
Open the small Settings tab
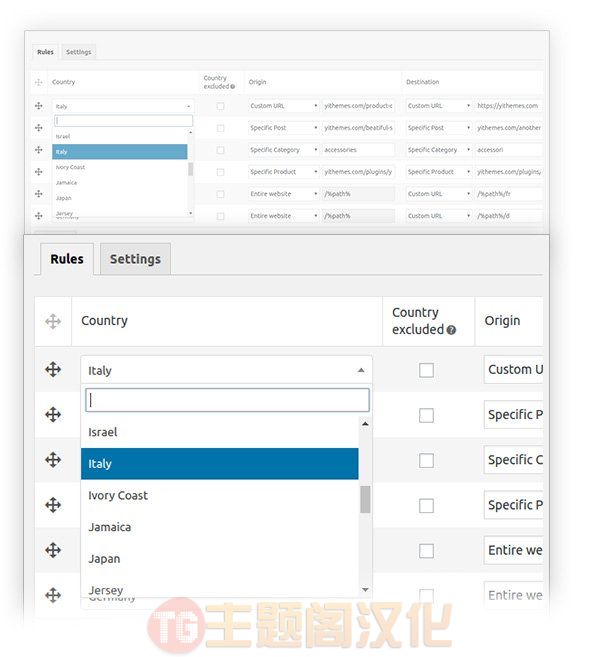79,52
